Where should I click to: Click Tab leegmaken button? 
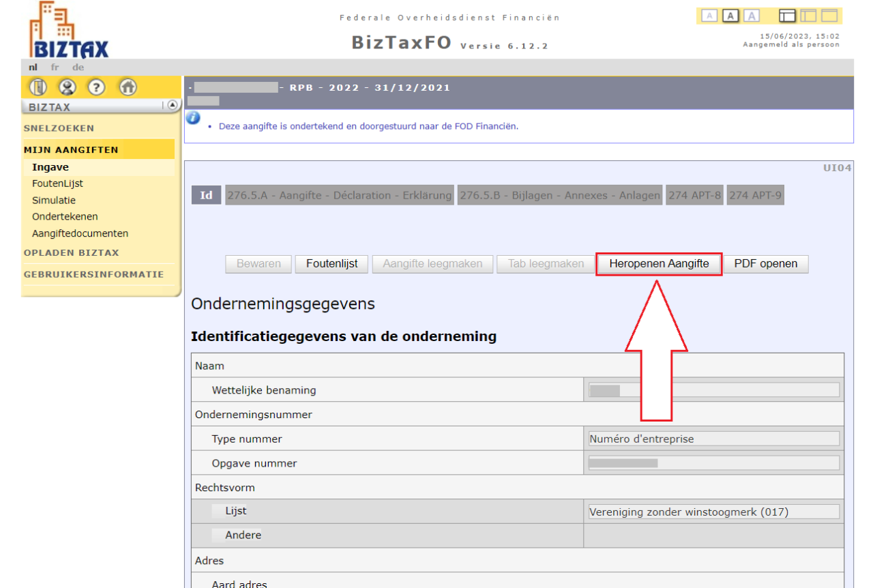546,264
